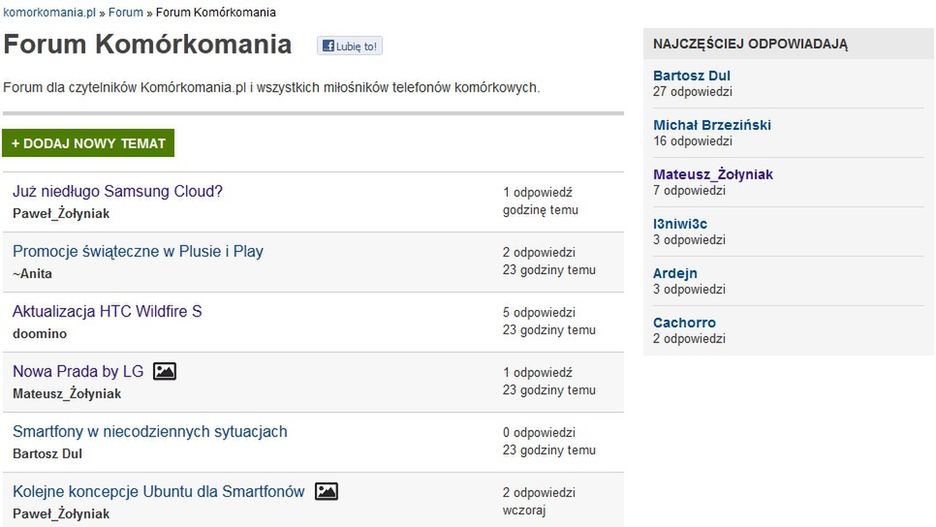The height and width of the screenshot is (527, 936).
Task: Open komorkomania.pl breadcrumb link
Action: (x=49, y=13)
